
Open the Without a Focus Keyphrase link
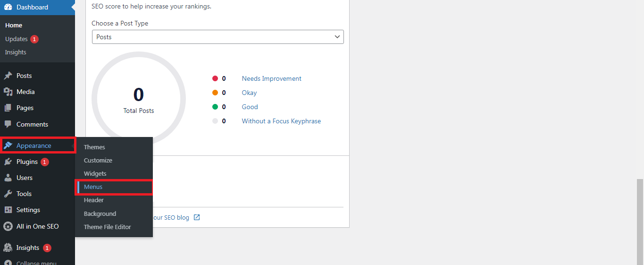point(281,121)
